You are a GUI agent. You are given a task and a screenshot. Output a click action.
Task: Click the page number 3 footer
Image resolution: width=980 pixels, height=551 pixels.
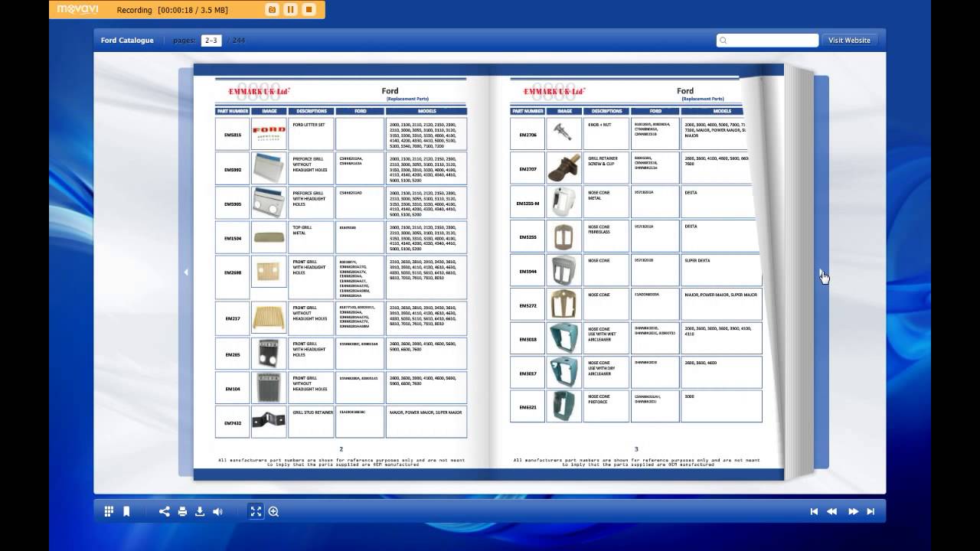click(x=635, y=449)
